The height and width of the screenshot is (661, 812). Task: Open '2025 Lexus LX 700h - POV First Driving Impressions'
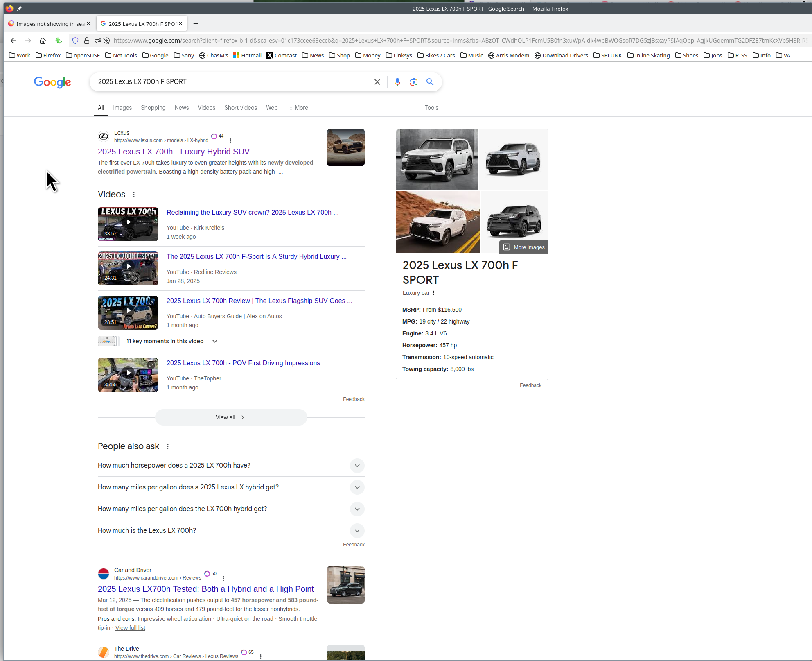pos(243,363)
